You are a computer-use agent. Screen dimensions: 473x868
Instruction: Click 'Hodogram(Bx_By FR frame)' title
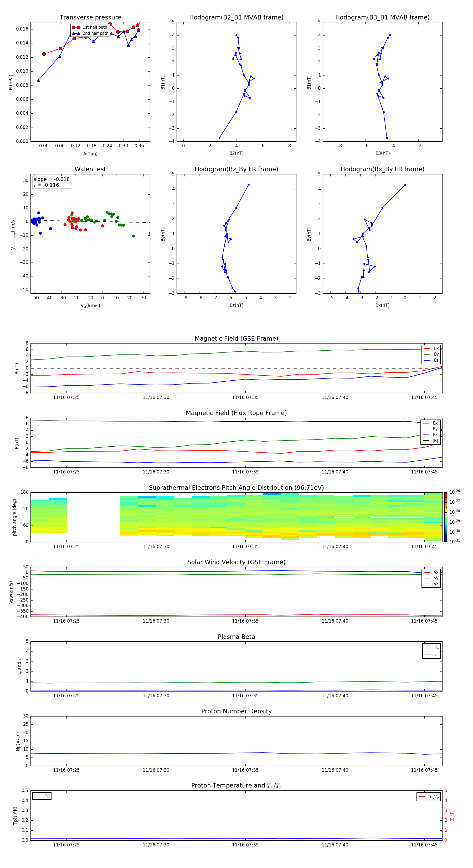(x=382, y=169)
